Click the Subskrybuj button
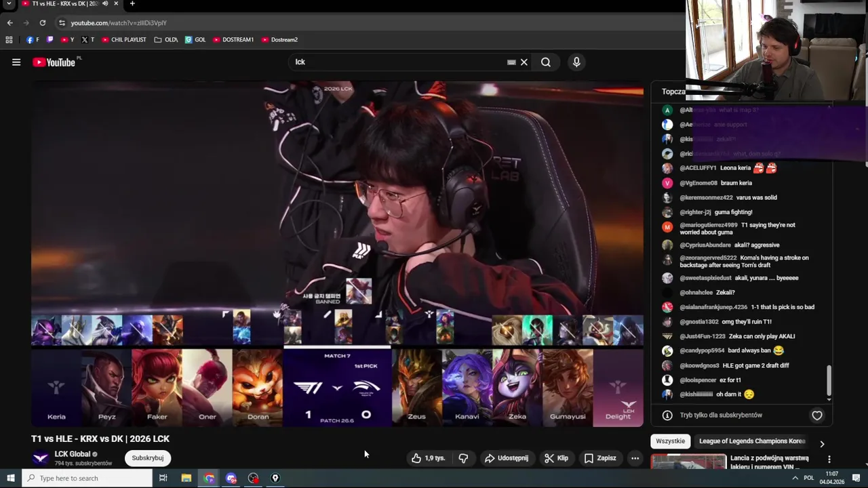This screenshot has height=488, width=868. (148, 458)
